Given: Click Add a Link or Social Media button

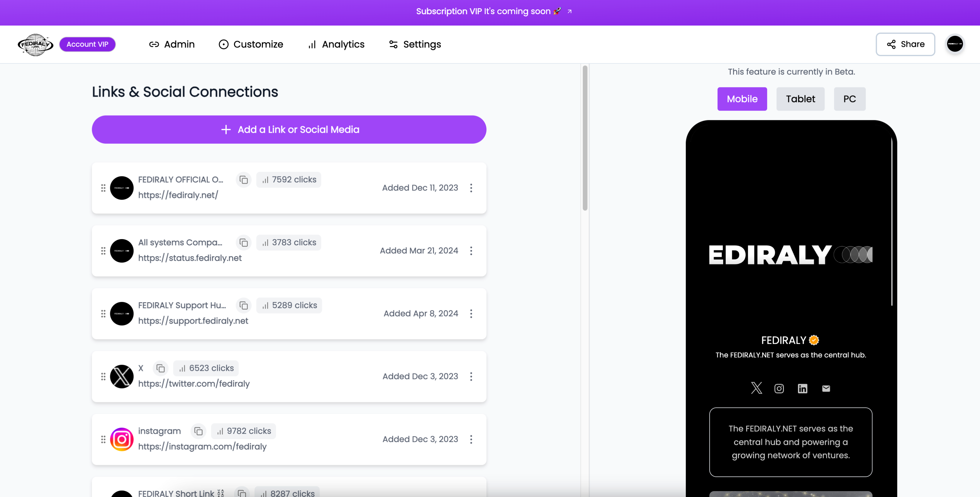Looking at the screenshot, I should click(289, 129).
